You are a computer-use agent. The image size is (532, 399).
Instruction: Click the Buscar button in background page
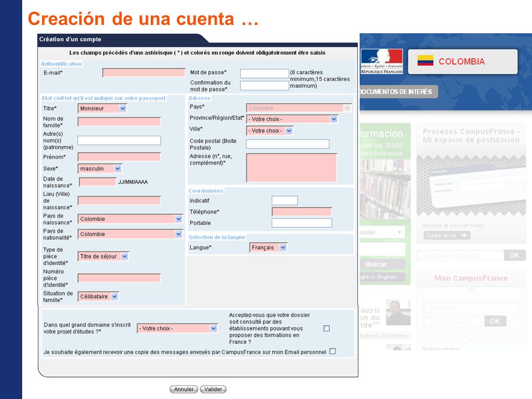(x=382, y=264)
